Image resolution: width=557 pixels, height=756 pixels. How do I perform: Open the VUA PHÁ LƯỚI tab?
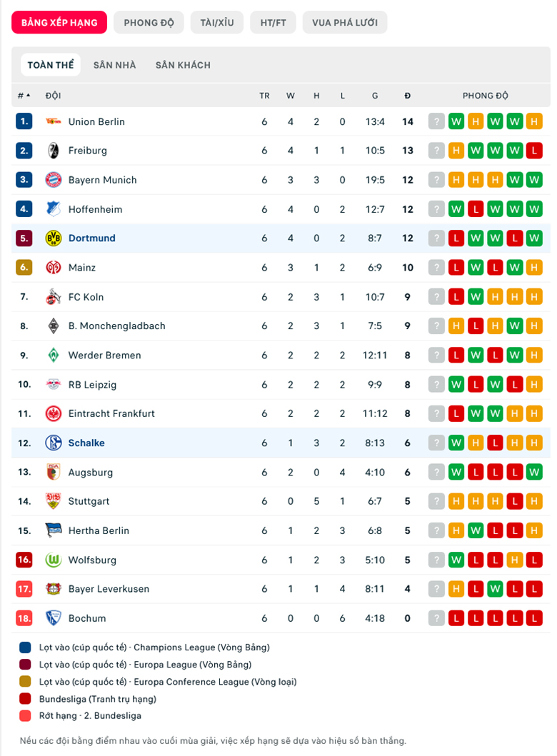click(x=345, y=23)
